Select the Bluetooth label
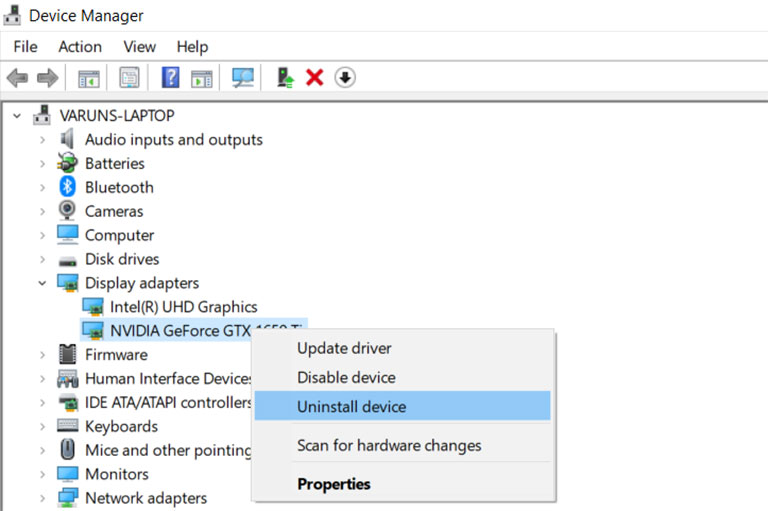This screenshot has height=511, width=768. coord(119,187)
